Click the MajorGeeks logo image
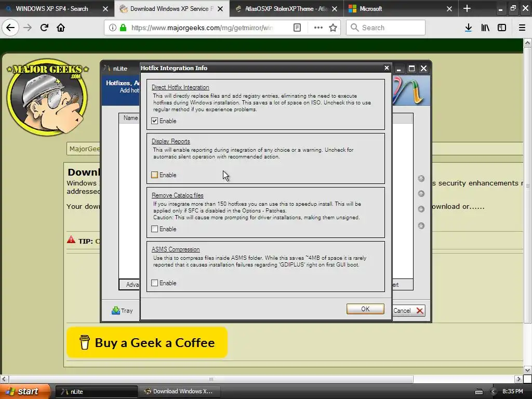 [47, 97]
